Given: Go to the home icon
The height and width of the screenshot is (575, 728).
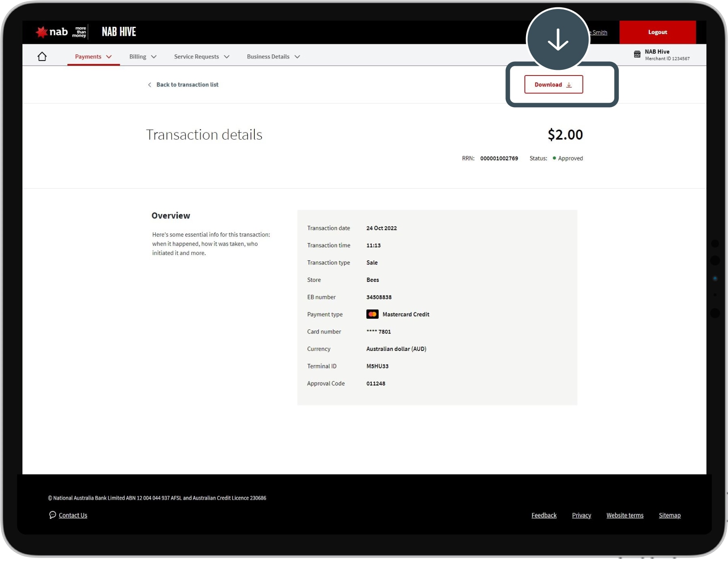Looking at the screenshot, I should 42,56.
